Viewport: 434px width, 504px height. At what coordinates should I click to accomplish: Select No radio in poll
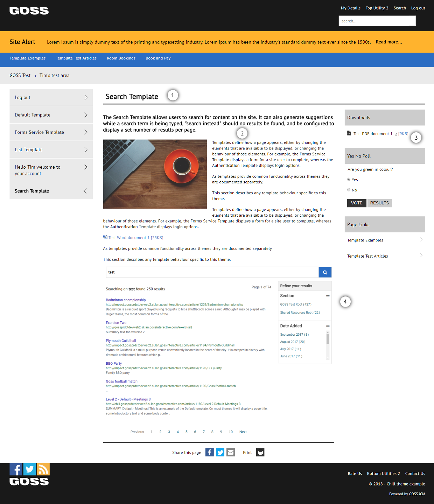tap(349, 190)
